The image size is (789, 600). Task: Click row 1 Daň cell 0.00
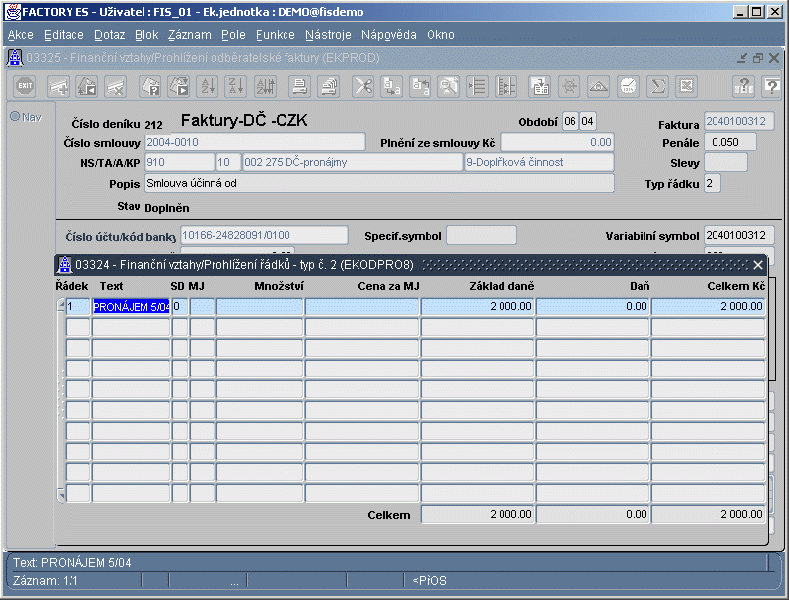point(593,307)
